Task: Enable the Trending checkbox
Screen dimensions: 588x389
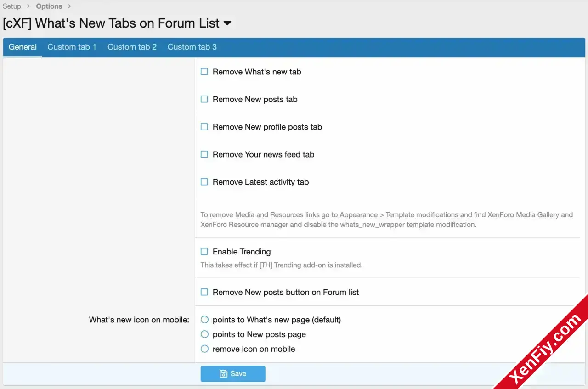Action: tap(204, 252)
